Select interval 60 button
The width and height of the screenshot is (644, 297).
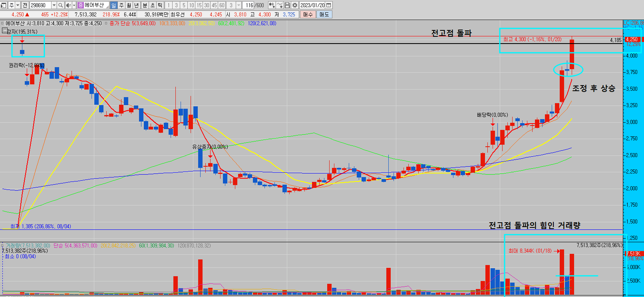click(x=222, y=5)
